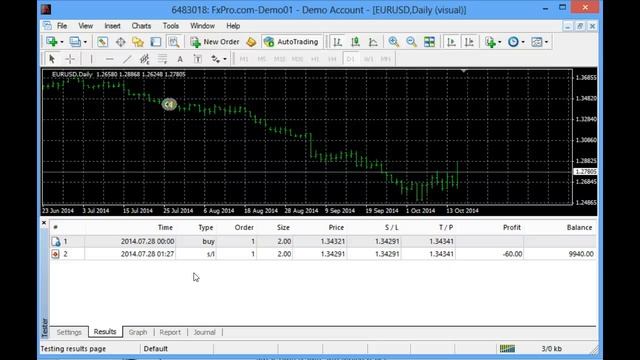Select the Equidistant Channel tool
The width and height of the screenshot is (640, 360).
pyautogui.click(x=144, y=59)
